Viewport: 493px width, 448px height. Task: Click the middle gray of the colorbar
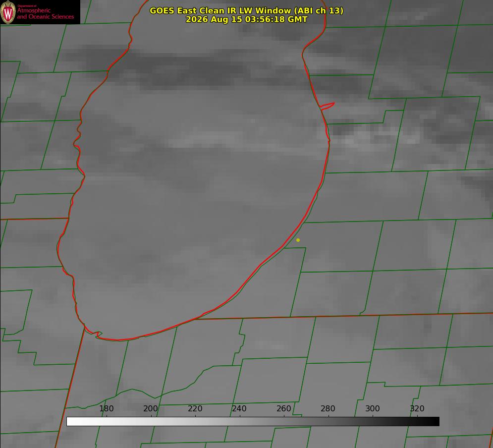253,421
